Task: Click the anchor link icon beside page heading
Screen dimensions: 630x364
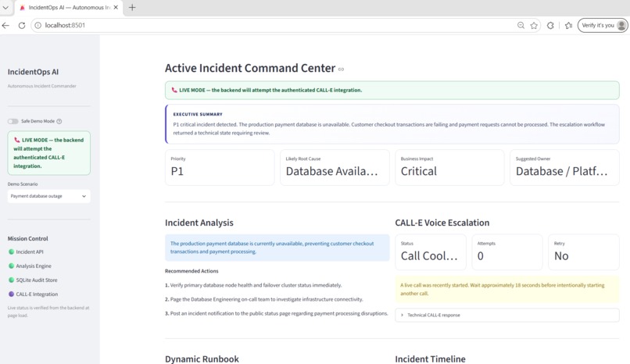Action: click(341, 70)
